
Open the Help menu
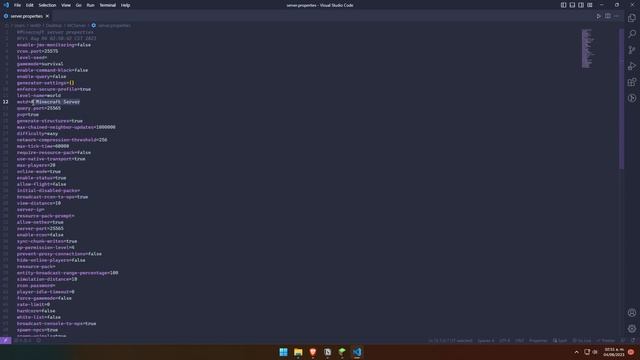125,5
